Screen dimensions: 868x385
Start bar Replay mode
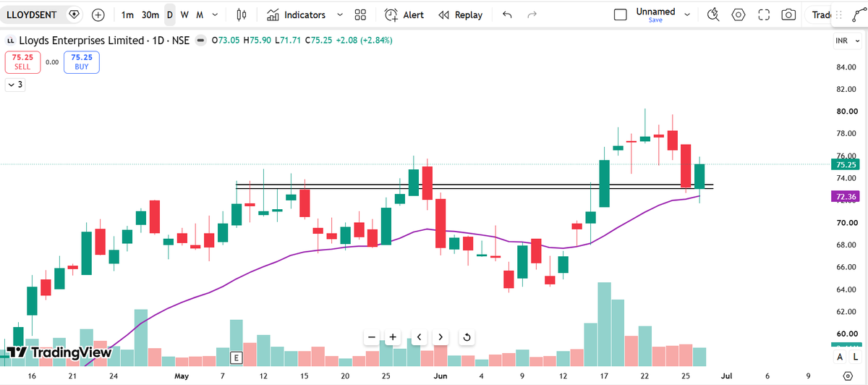pos(461,14)
